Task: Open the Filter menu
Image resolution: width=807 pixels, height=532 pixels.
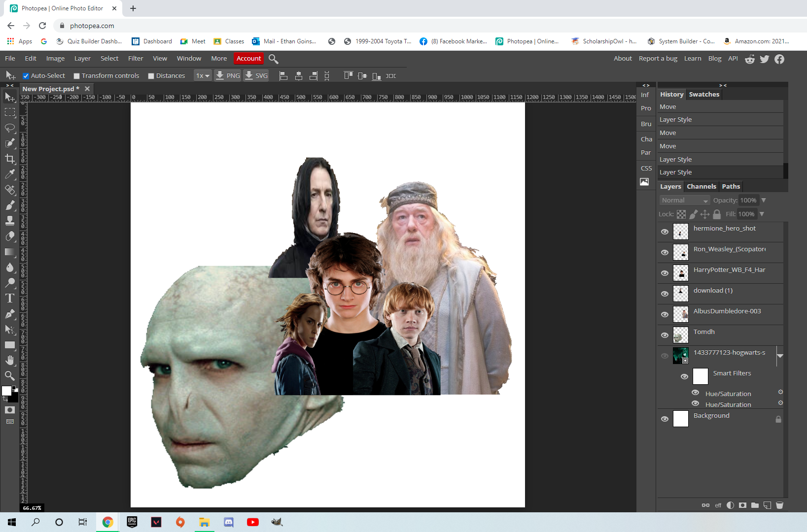Action: pos(136,59)
